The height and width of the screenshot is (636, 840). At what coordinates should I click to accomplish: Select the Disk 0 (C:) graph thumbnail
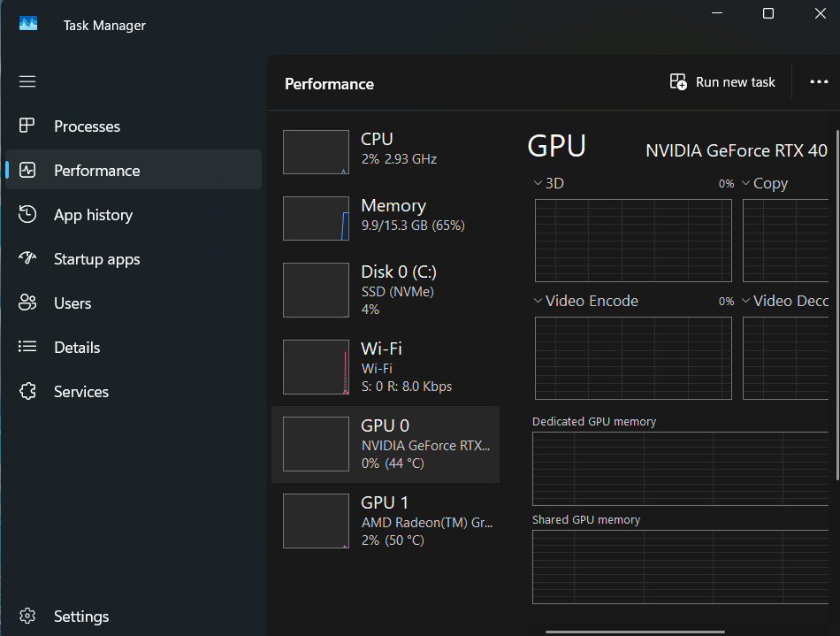(316, 290)
